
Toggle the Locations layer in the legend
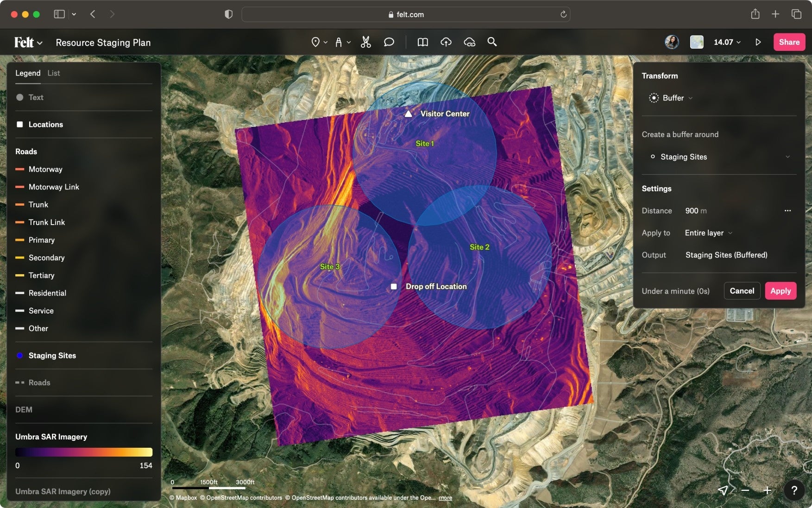[x=45, y=125]
